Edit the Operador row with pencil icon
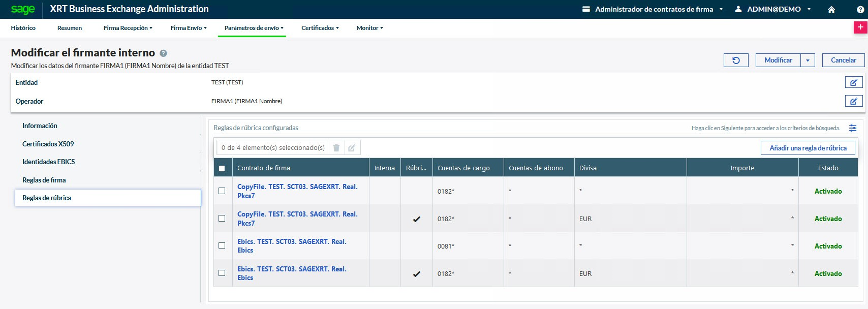This screenshot has height=309, width=868. click(x=853, y=101)
